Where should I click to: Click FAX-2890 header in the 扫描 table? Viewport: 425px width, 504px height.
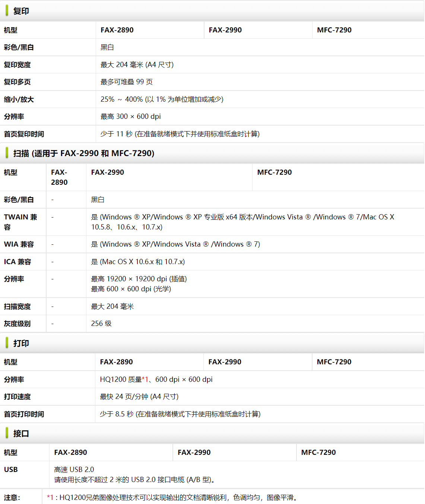(x=60, y=177)
